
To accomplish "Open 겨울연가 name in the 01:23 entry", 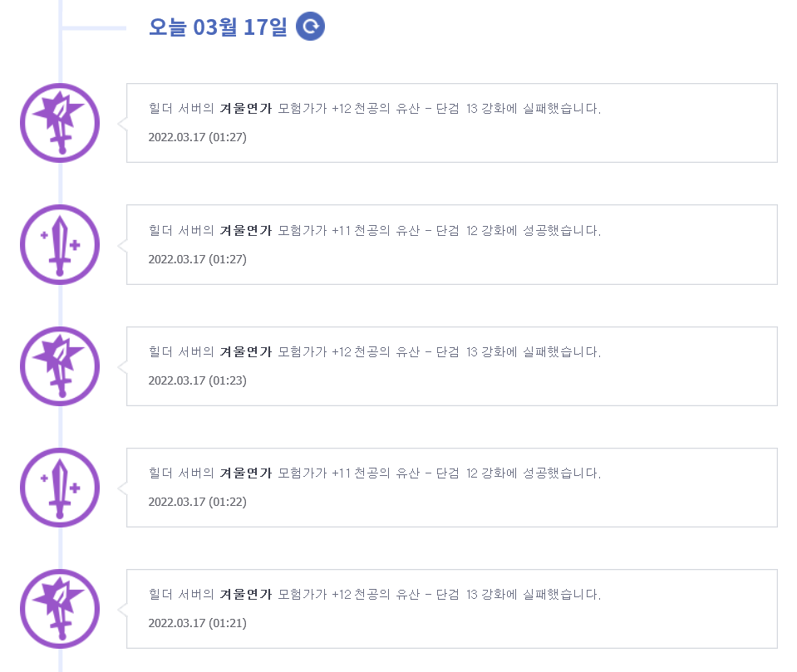I will coord(246,351).
